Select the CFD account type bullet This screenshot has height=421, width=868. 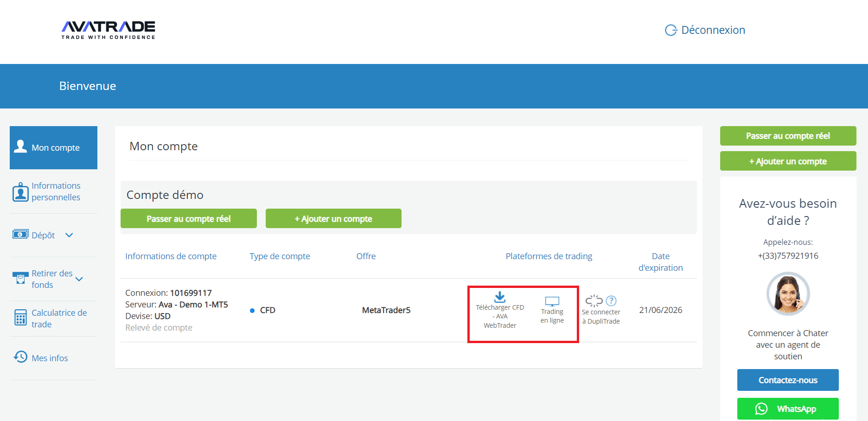[x=252, y=311]
